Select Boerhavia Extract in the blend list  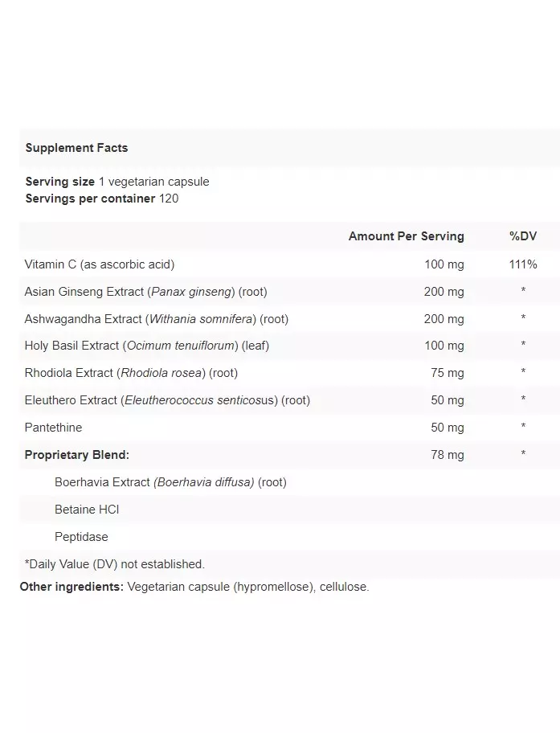(x=170, y=482)
